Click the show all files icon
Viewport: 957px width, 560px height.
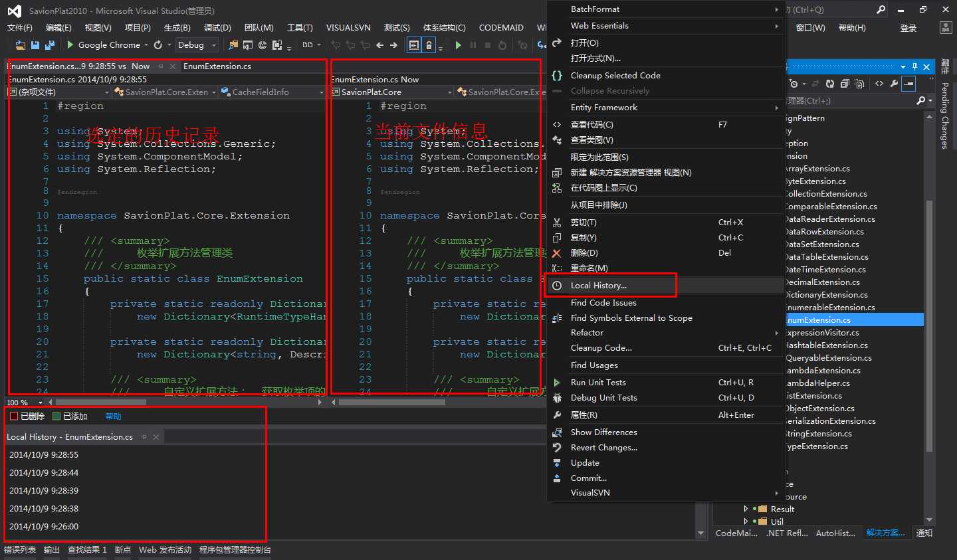[x=859, y=84]
